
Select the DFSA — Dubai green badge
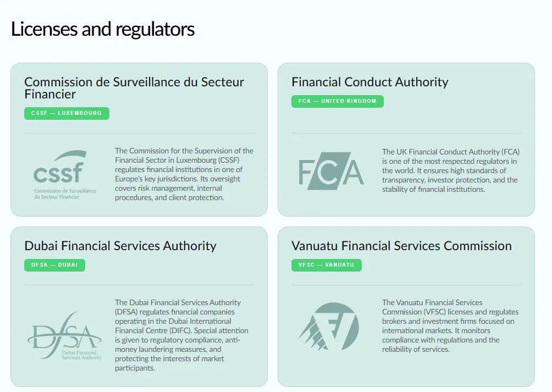coord(54,265)
